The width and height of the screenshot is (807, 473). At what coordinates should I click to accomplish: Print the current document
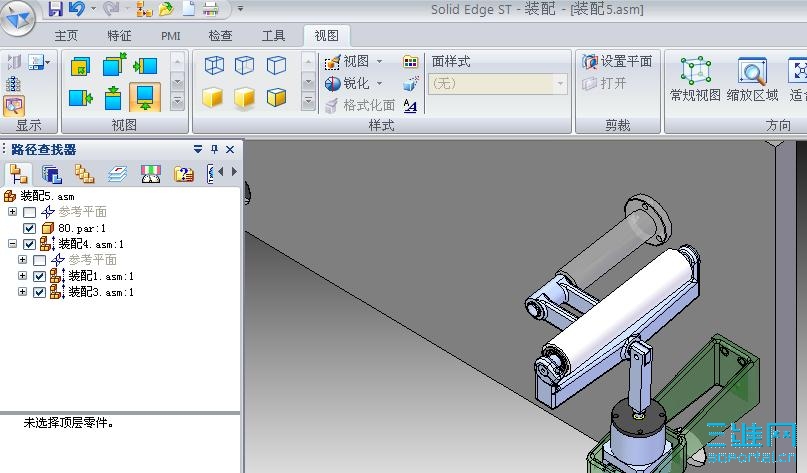coord(210,9)
